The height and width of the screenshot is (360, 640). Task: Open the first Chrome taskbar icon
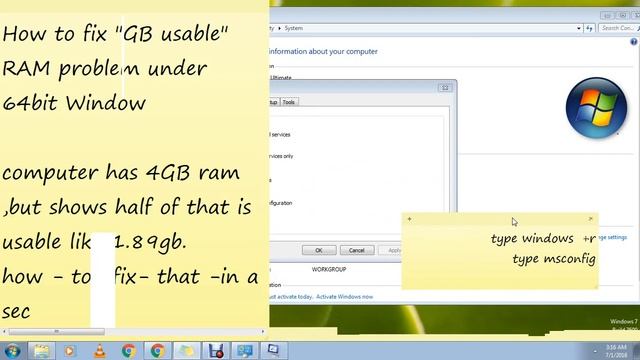[x=129, y=351]
